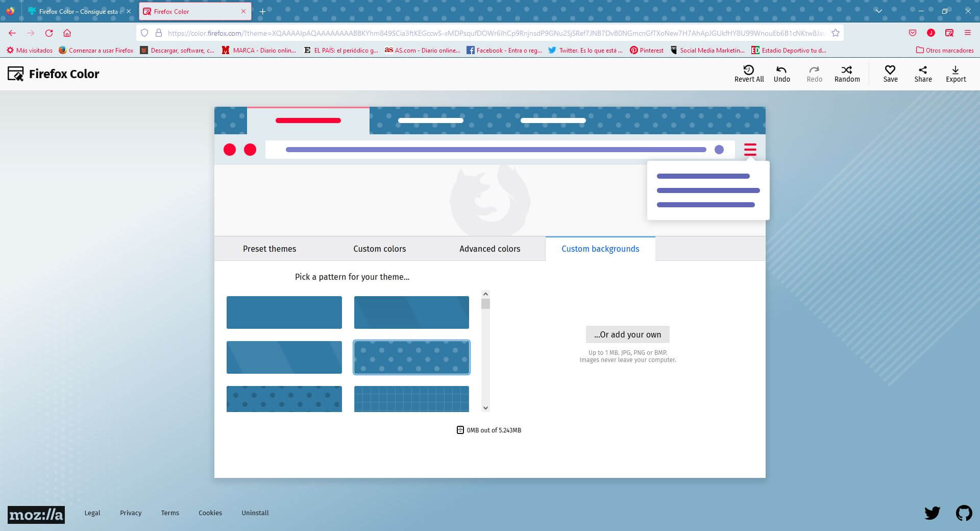Open a new browser tab
Viewport: 980px width, 531px height.
pos(262,11)
